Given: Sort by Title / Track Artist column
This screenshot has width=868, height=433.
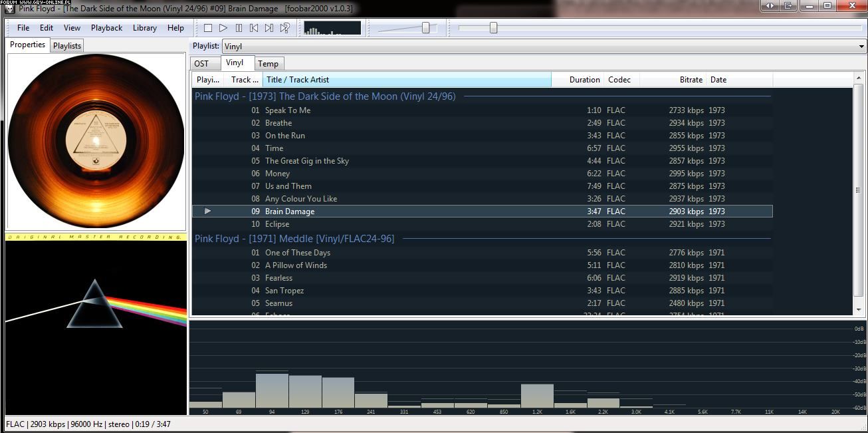Looking at the screenshot, I should coord(407,80).
